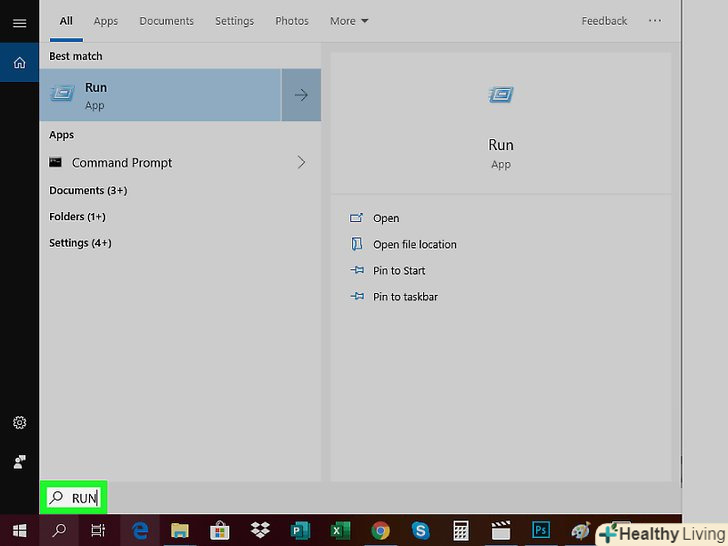Click the Open action icon

[356, 218]
